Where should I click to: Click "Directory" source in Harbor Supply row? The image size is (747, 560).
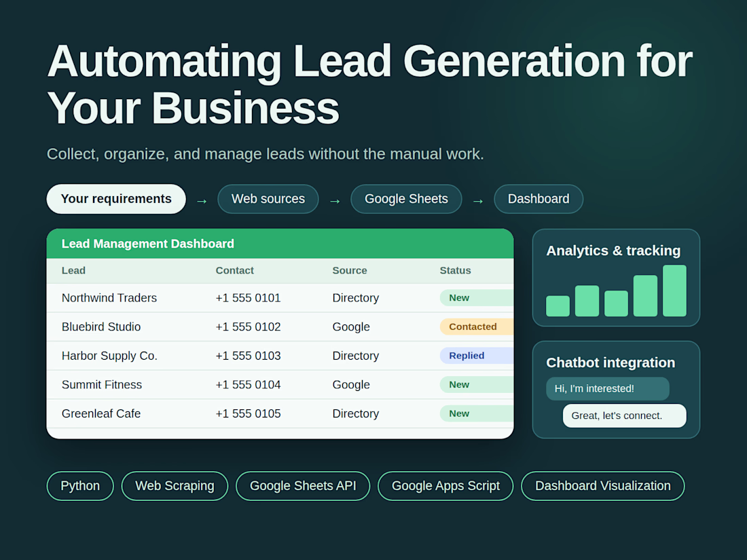355,356
